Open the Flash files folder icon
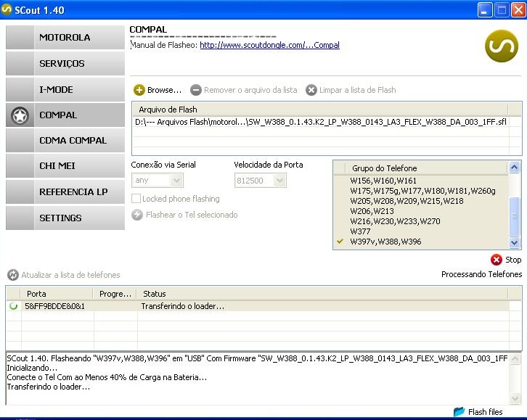This screenshot has height=420, width=527. (x=459, y=412)
